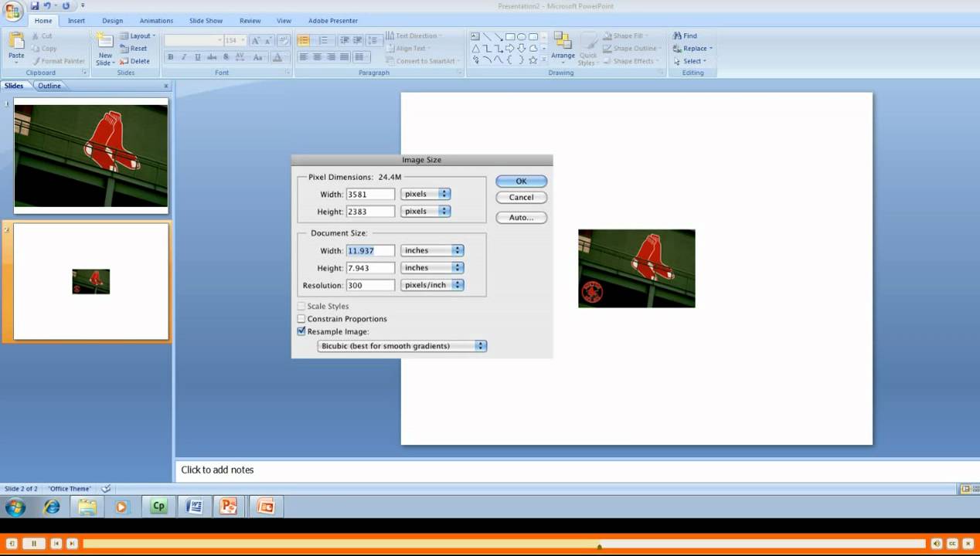Viewport: 980px width, 556px height.
Task: Open the pixel Width units dropdown
Action: tap(426, 194)
